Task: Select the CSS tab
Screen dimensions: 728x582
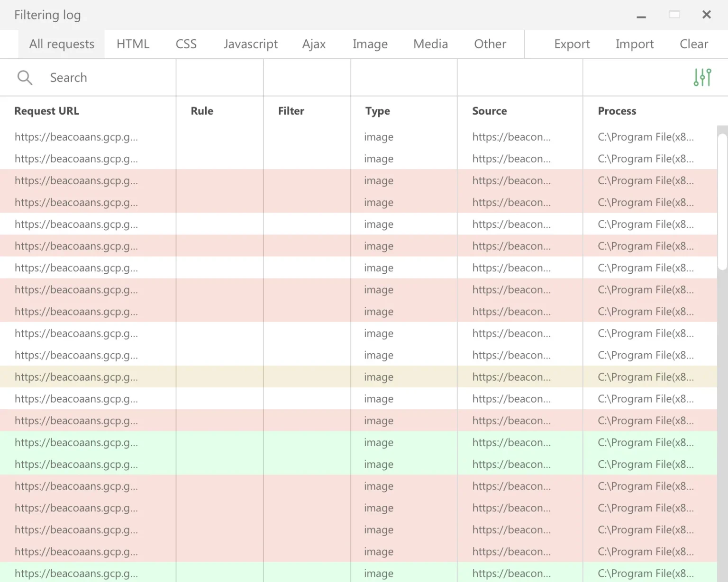Action: [x=186, y=44]
